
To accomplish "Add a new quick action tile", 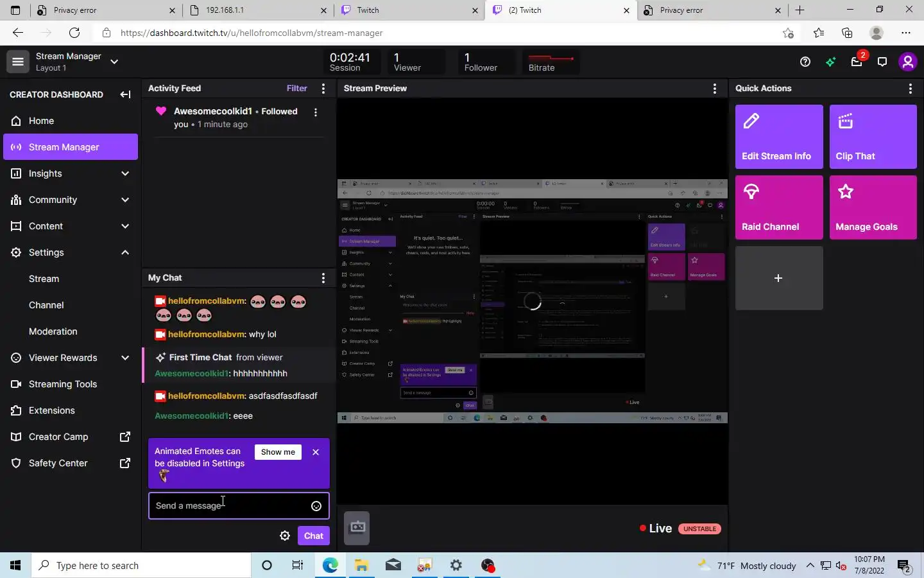I will click(779, 278).
